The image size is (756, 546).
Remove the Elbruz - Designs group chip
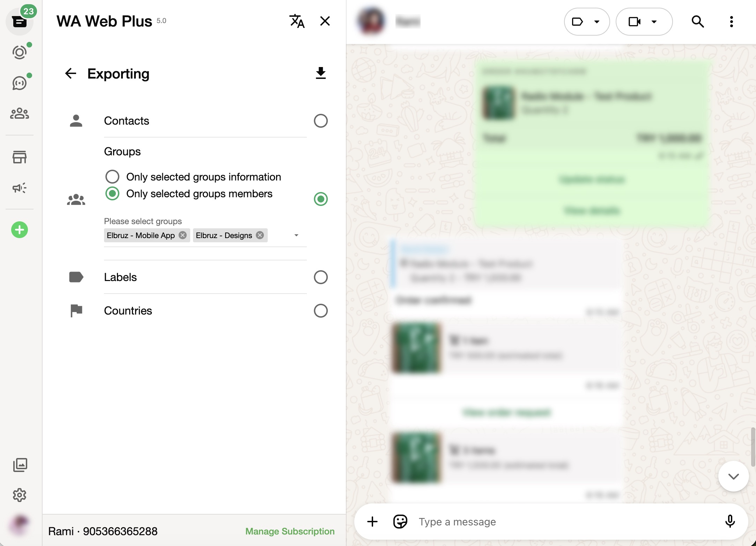coord(260,235)
